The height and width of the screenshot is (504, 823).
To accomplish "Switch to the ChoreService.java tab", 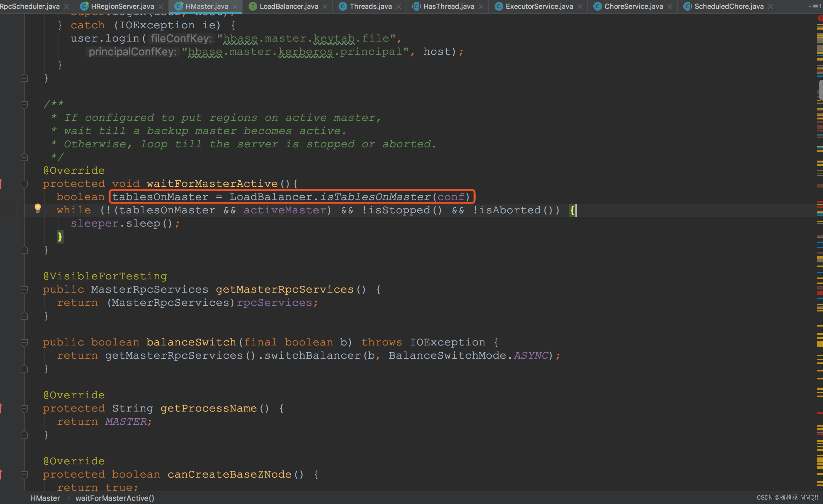I will (633, 6).
